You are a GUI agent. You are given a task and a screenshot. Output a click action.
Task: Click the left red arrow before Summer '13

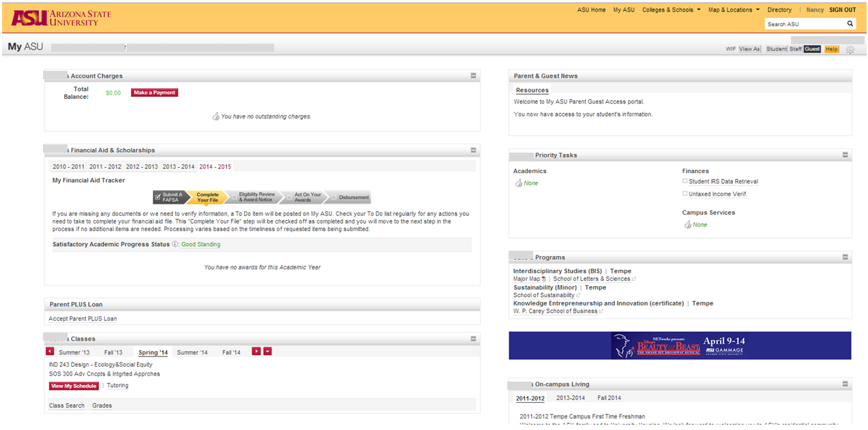coord(49,352)
